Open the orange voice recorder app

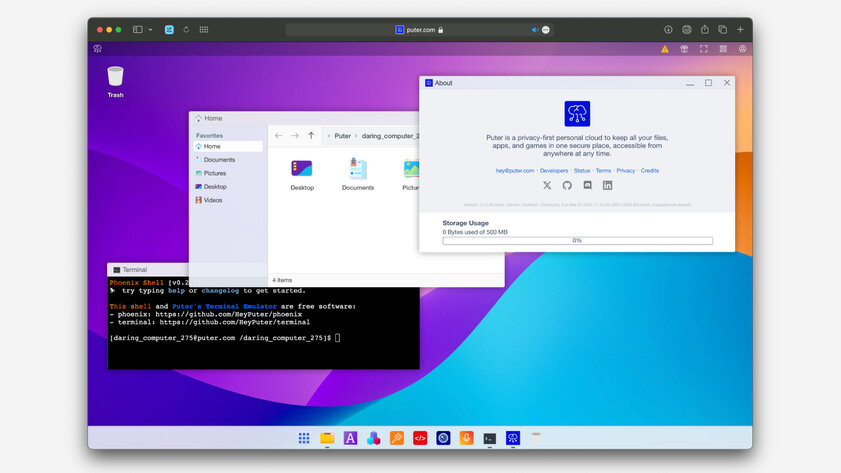pyautogui.click(x=467, y=438)
